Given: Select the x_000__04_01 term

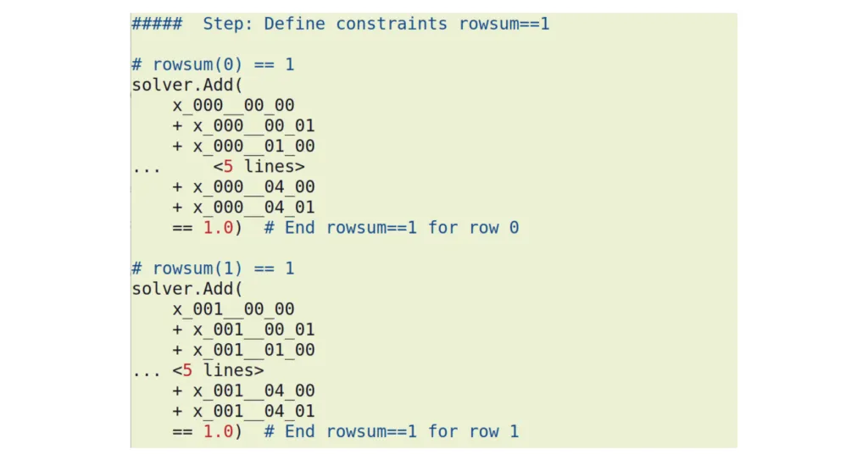Looking at the screenshot, I should [253, 208].
